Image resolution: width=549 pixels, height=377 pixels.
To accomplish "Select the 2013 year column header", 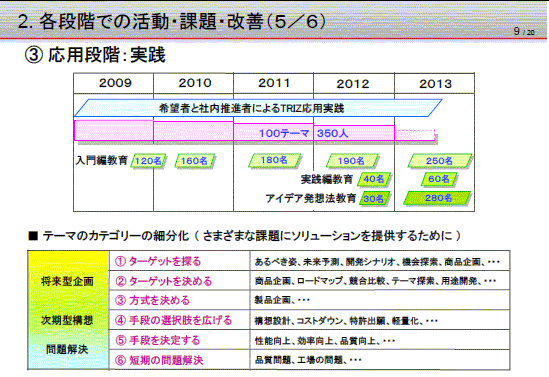I will pos(435,83).
